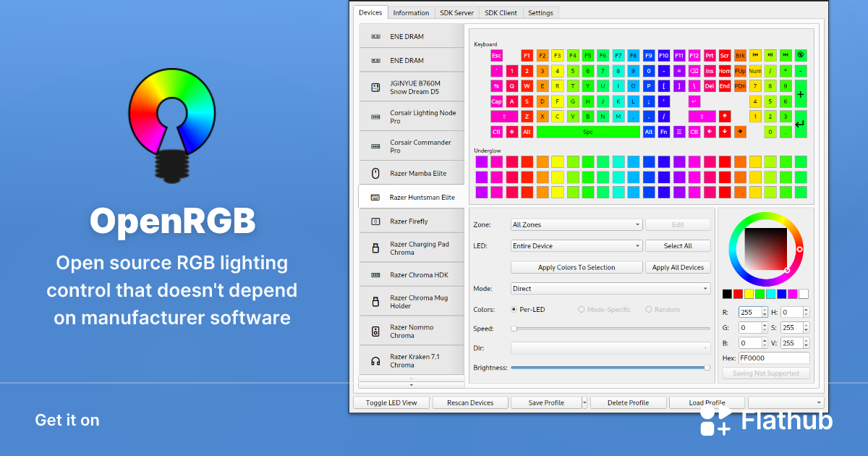
Task: Click the Apply Colors To Selection button
Action: [x=576, y=268]
